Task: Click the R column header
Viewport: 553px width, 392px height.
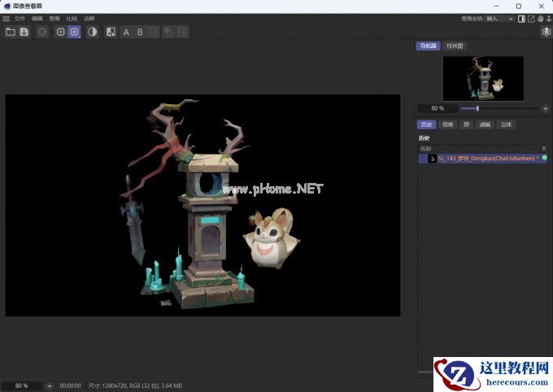Action: coord(544,149)
